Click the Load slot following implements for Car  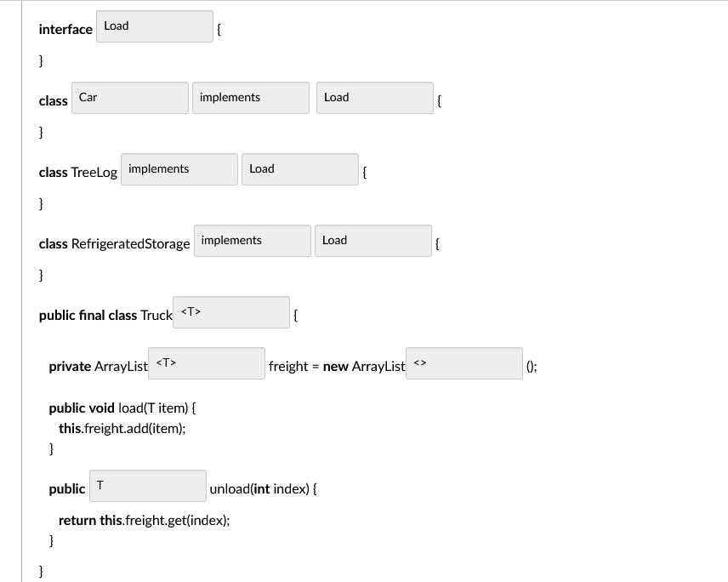[x=374, y=98]
